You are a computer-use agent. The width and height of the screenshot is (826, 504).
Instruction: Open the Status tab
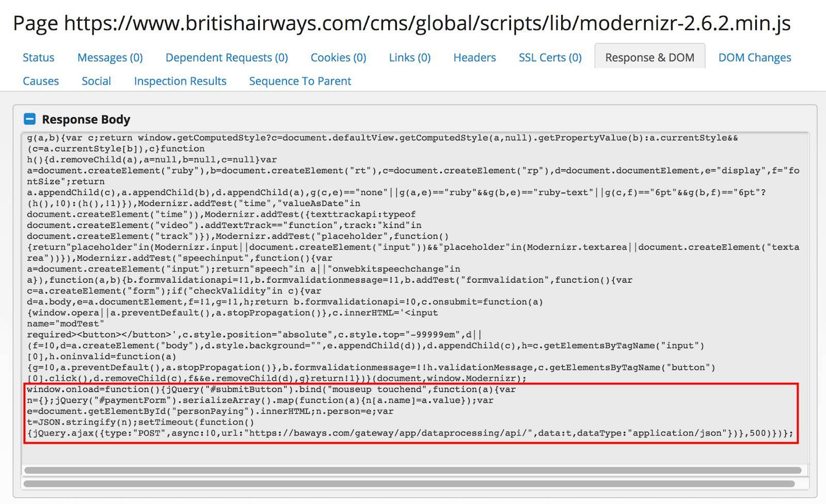click(x=38, y=57)
